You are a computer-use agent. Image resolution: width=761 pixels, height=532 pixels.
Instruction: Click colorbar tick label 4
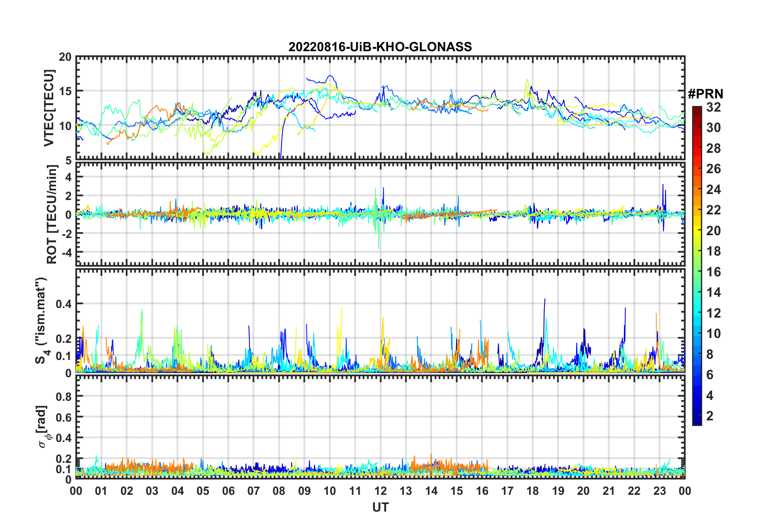coord(710,396)
